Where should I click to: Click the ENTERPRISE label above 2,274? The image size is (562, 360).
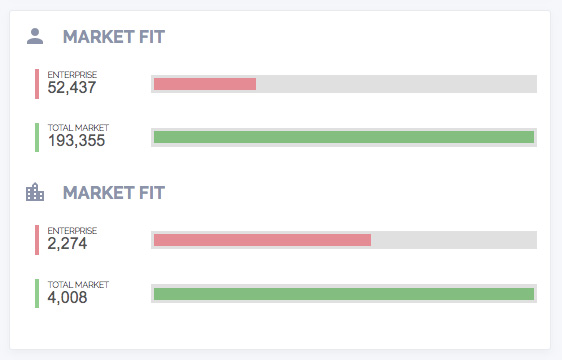coord(72,231)
